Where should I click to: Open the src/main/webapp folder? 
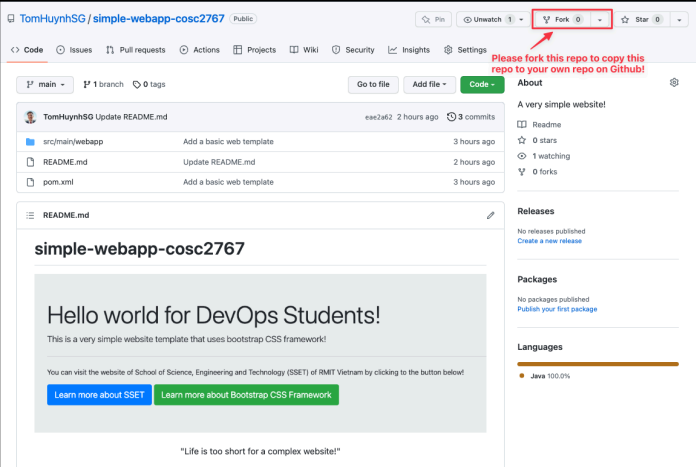(73, 142)
